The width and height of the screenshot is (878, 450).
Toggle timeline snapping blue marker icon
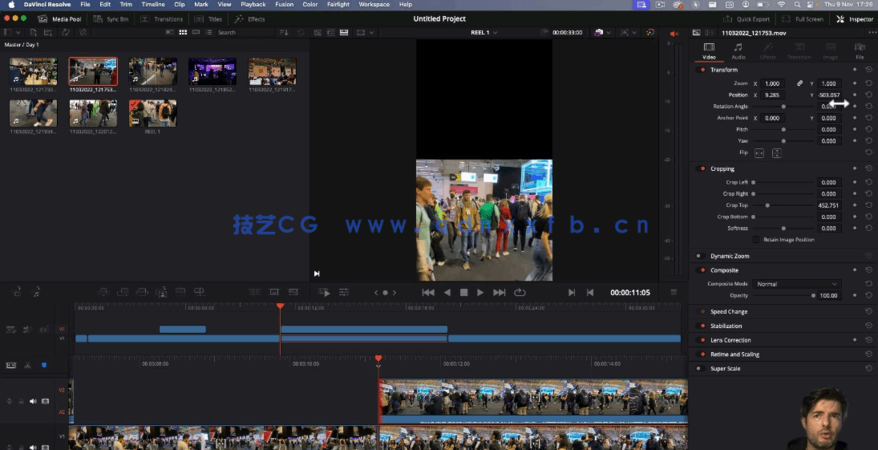pyautogui.click(x=44, y=365)
